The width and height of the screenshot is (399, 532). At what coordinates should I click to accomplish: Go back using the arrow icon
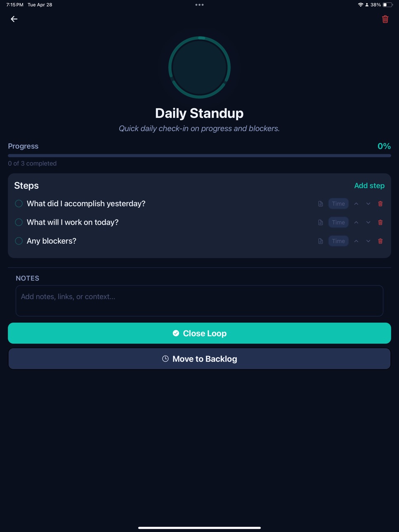(14, 19)
